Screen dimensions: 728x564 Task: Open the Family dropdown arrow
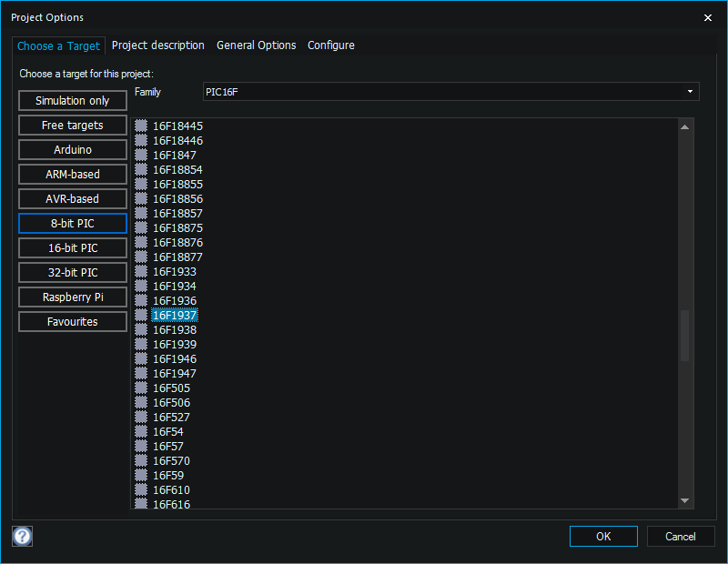(690, 92)
